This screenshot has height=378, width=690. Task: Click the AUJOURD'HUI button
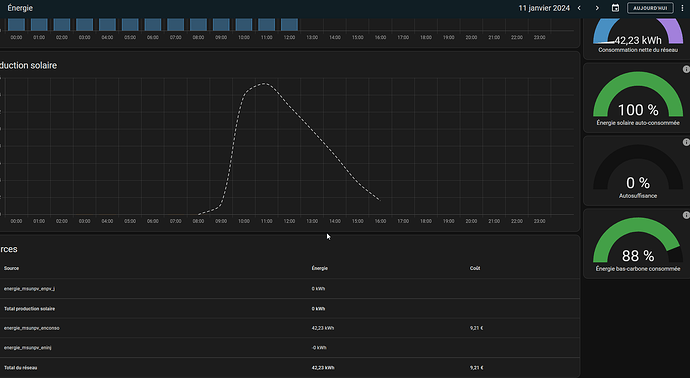click(x=650, y=8)
